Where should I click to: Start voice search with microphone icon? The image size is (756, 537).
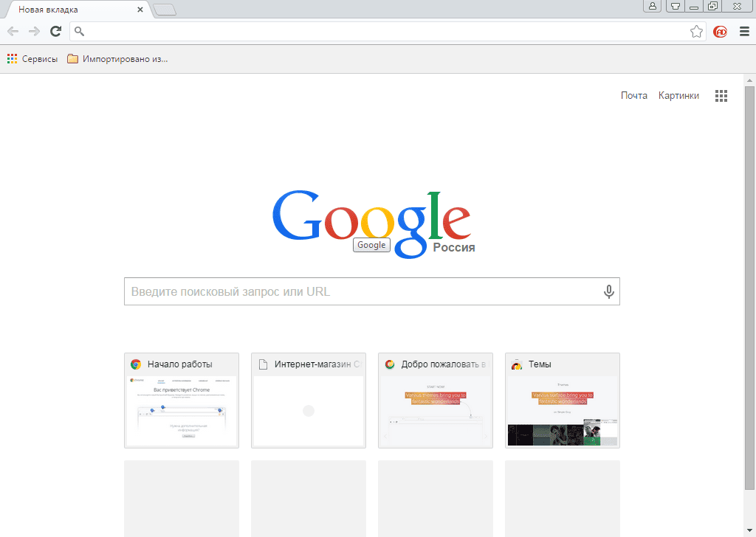609,291
